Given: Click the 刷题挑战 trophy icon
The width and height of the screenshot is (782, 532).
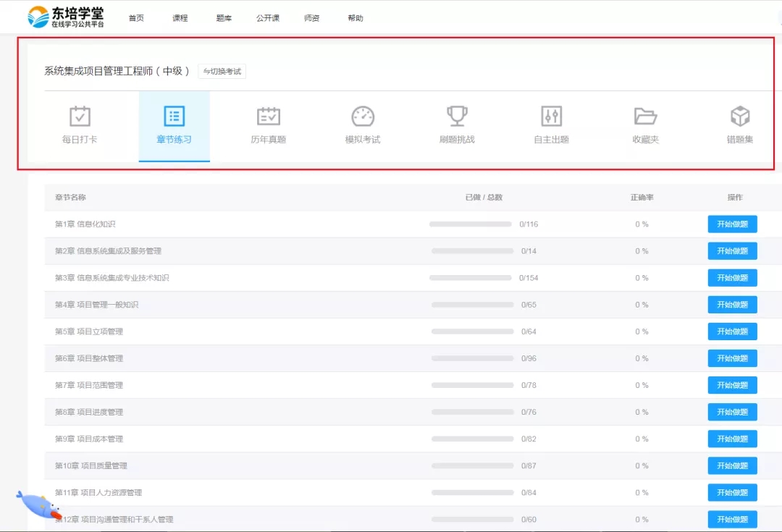Looking at the screenshot, I should (457, 116).
